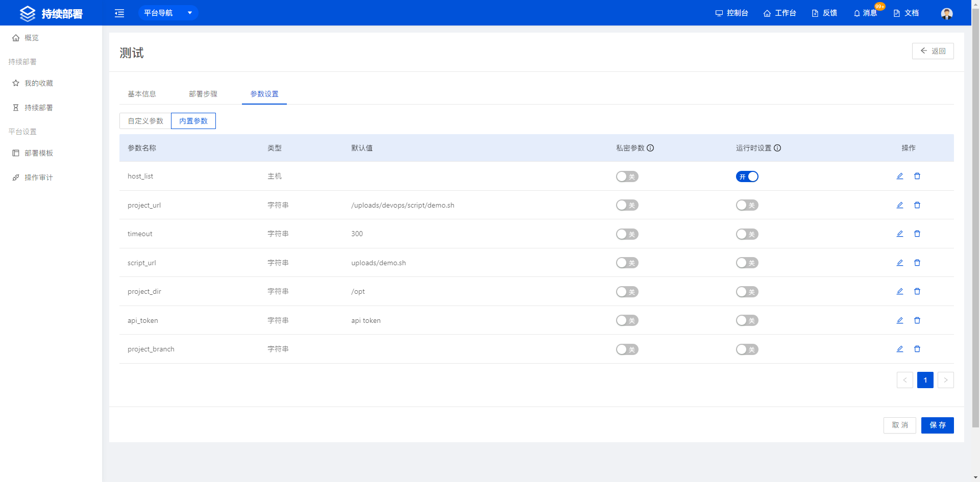980x482 pixels.
Task: Edit the api_token parameter
Action: (x=900, y=320)
